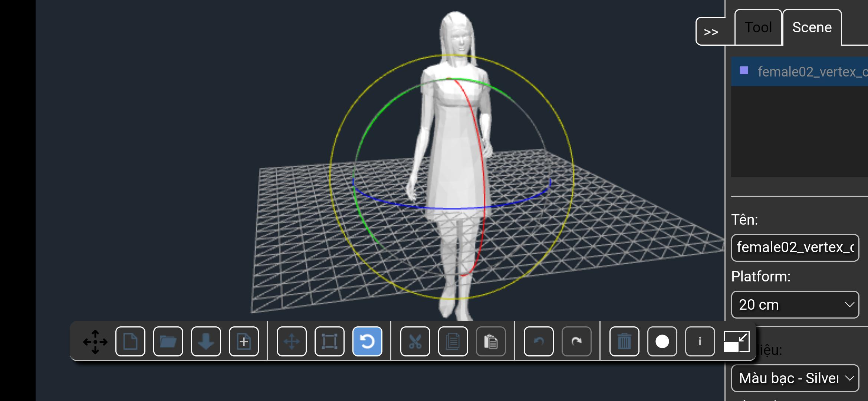Screen dimensions: 868x401
Task: Open the Platform 20 cm dropdown
Action: (x=795, y=305)
